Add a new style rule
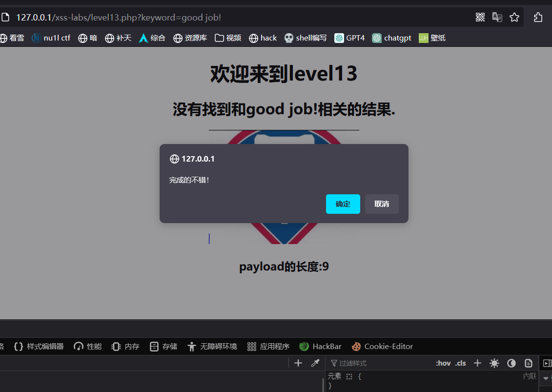Image resolution: width=552 pixels, height=392 pixels. pyautogui.click(x=478, y=363)
